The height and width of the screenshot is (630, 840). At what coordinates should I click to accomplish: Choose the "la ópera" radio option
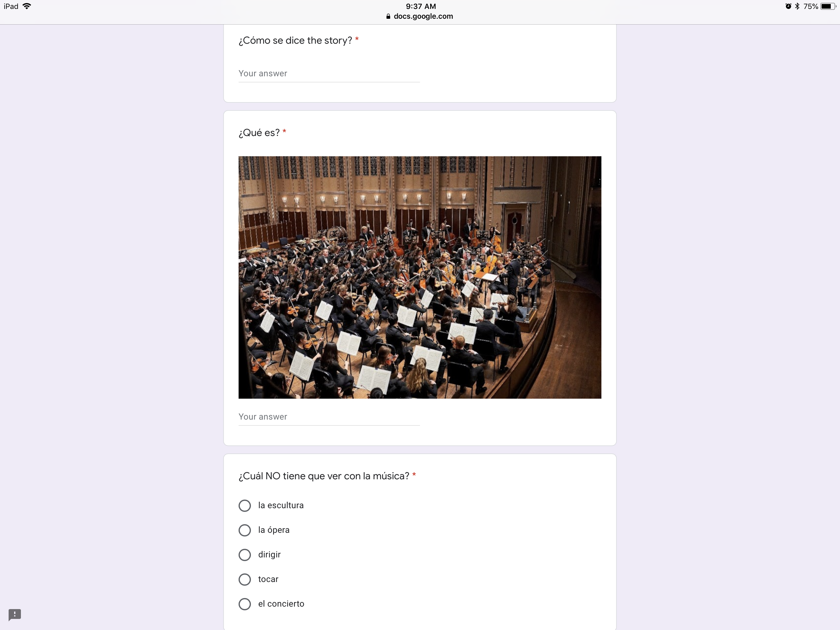click(244, 530)
